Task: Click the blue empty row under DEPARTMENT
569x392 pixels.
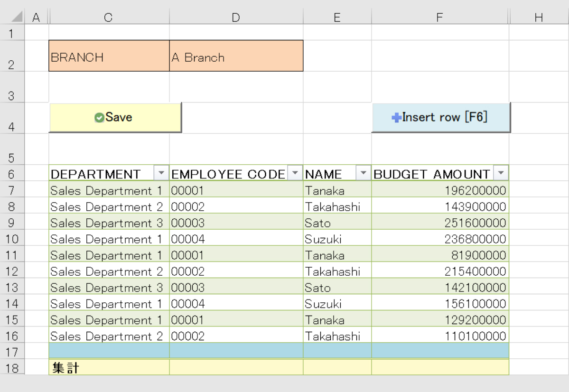Action: coord(109,351)
